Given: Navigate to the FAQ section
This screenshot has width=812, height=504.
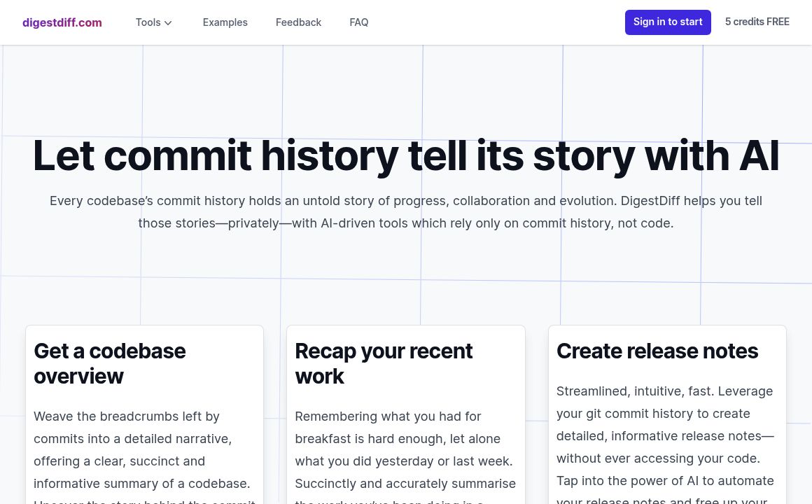Looking at the screenshot, I should [358, 22].
